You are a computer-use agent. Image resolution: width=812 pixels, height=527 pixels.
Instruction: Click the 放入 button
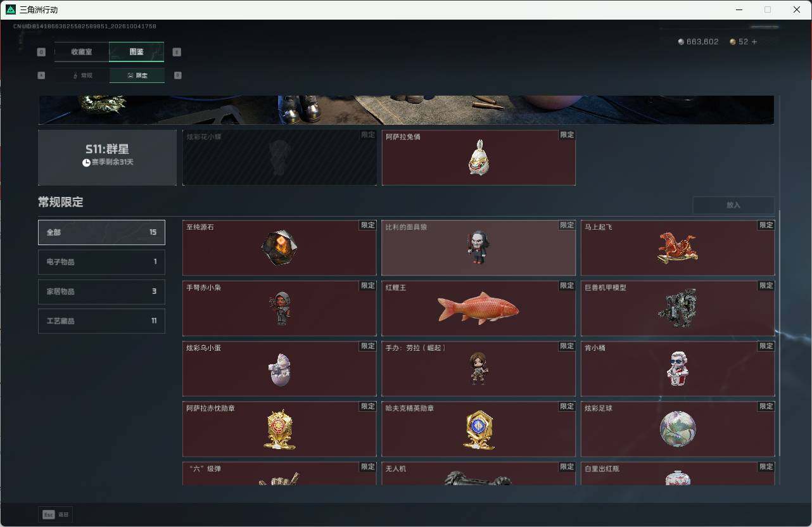[x=733, y=205]
